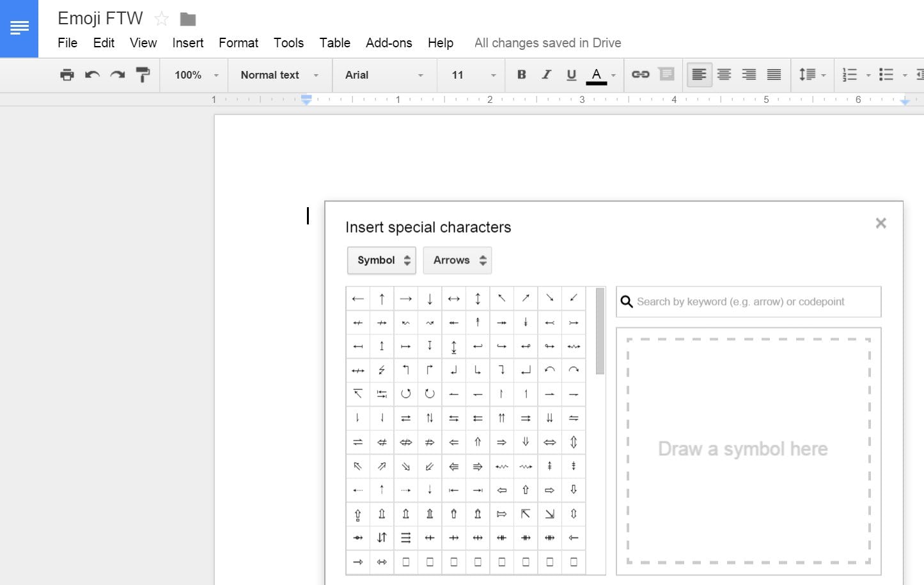Open the Insert menu
The image size is (924, 585).
coord(187,43)
